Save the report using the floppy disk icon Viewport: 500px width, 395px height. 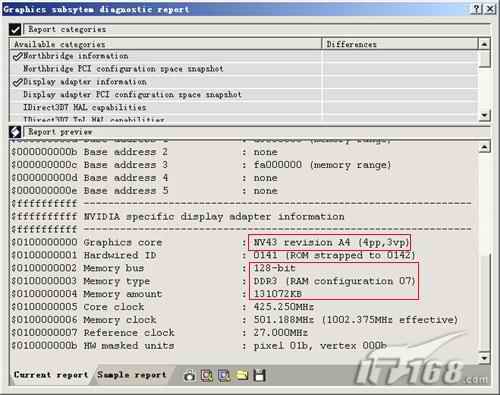tap(259, 376)
